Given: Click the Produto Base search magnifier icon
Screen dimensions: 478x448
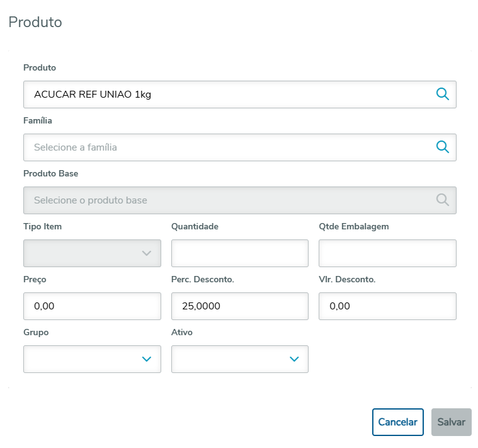Looking at the screenshot, I should click(443, 200).
